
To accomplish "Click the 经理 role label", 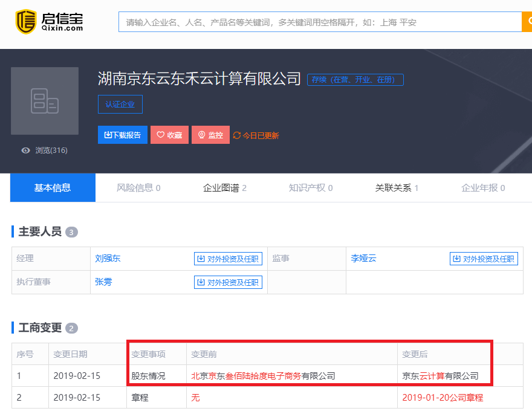I will coord(25,258).
